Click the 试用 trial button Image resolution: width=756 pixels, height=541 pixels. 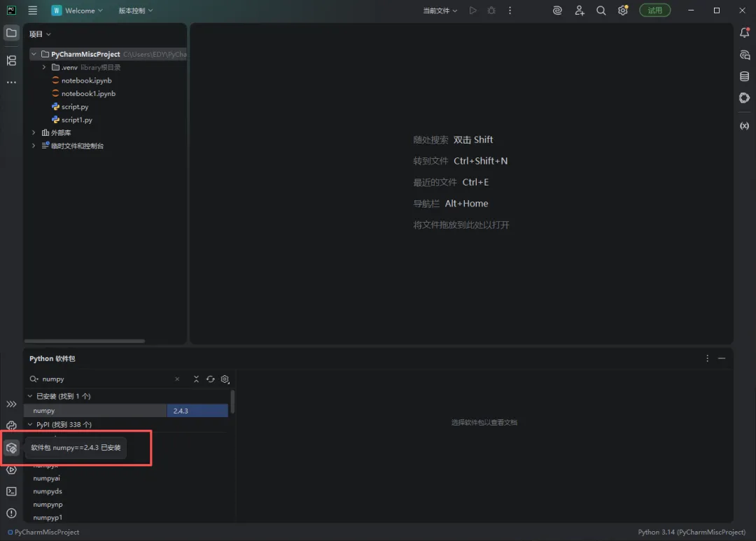coord(654,10)
